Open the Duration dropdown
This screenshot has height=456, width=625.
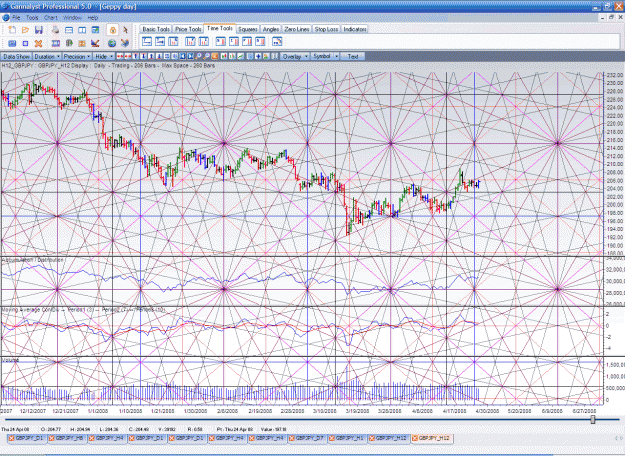(x=47, y=57)
